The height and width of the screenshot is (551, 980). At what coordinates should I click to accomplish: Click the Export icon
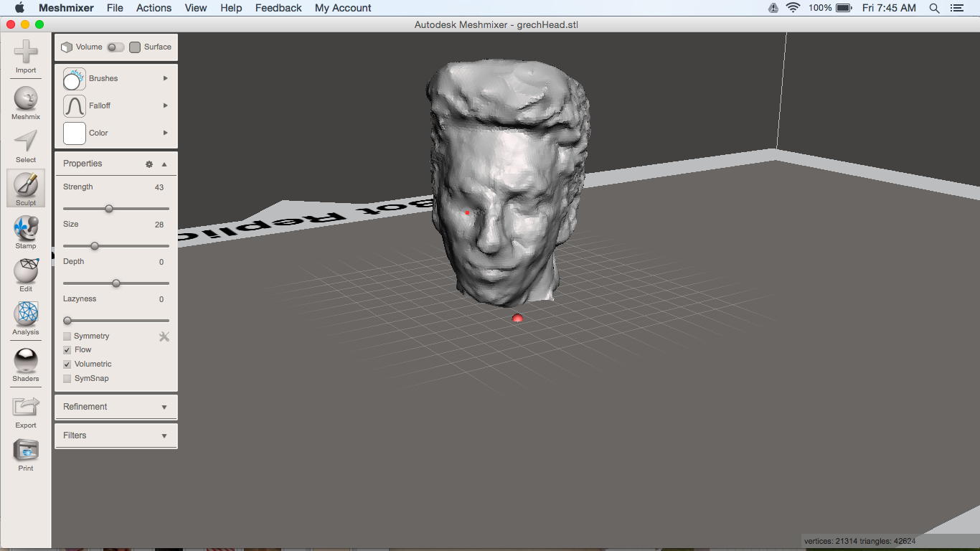(26, 407)
